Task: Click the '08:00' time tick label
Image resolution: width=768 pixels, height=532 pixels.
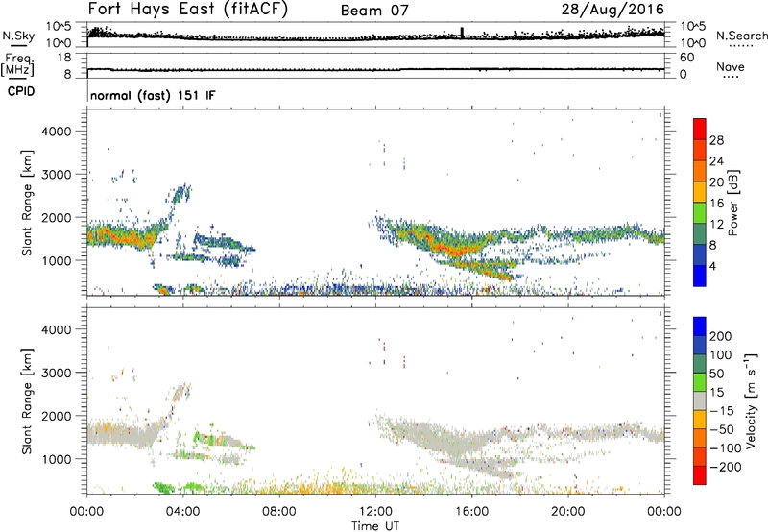Action: 279,512
